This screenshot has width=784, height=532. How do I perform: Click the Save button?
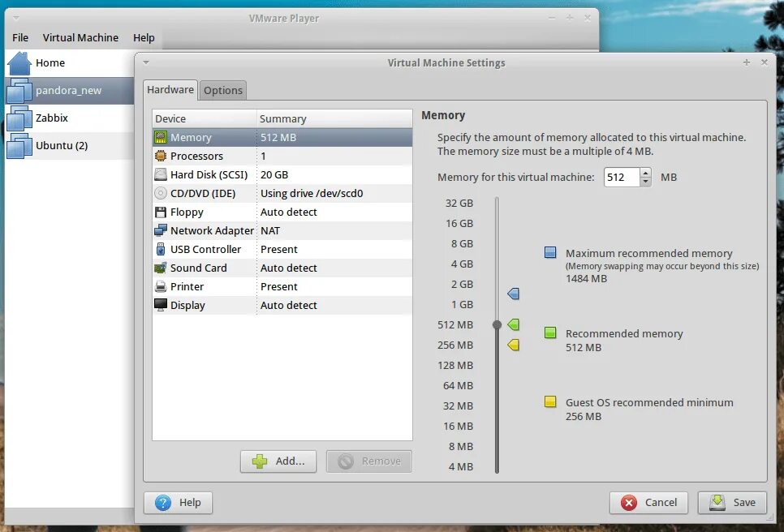click(732, 503)
